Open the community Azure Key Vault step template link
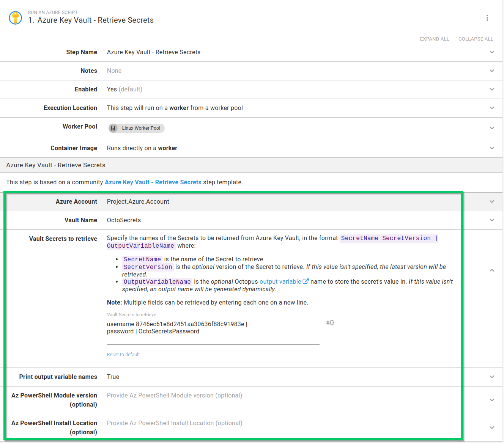 (x=153, y=182)
